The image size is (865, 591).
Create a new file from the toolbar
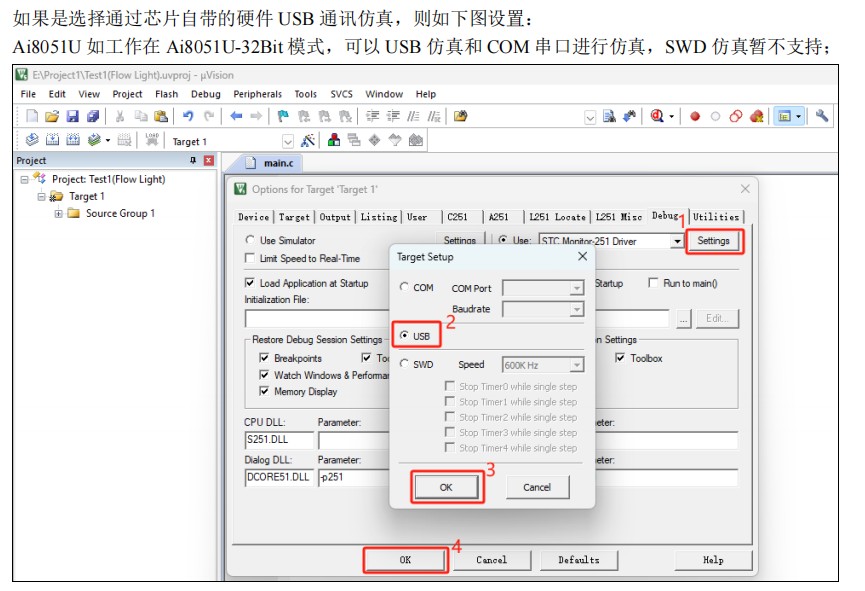pos(32,117)
